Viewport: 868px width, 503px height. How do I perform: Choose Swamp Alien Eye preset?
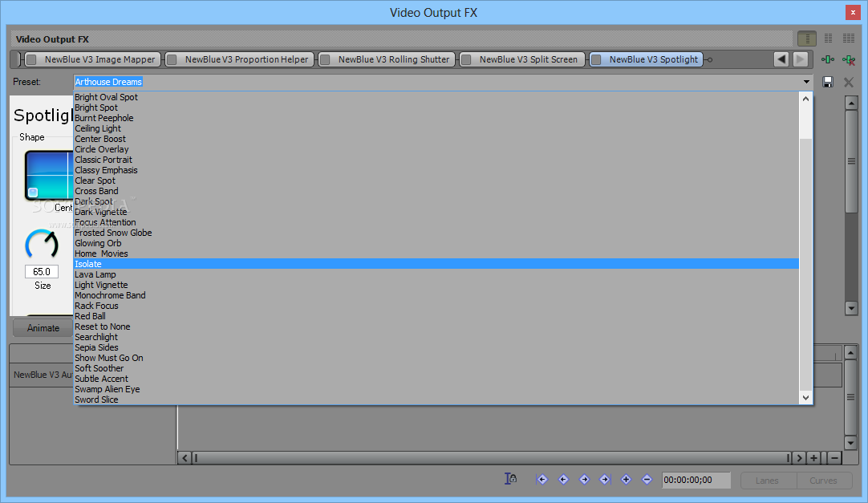tap(436, 389)
